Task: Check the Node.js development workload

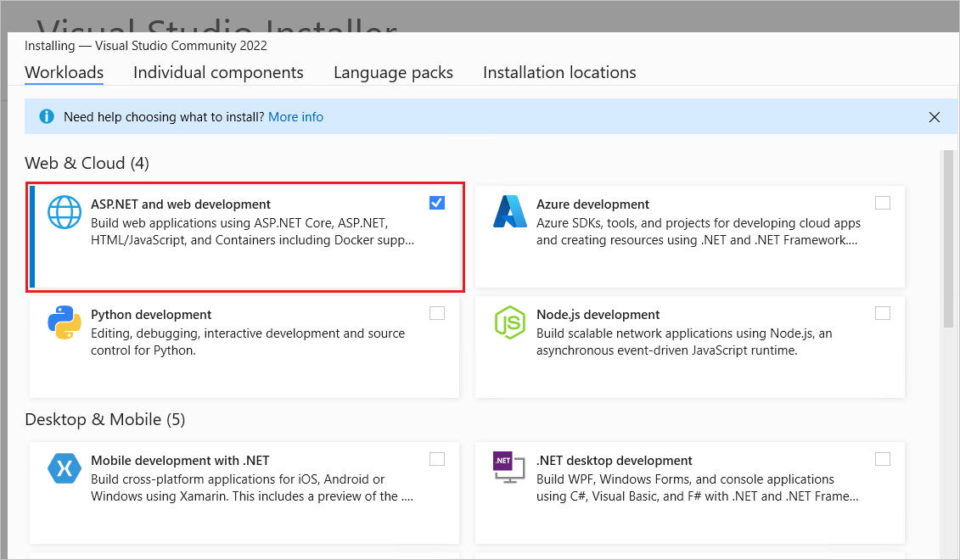Action: 883,312
